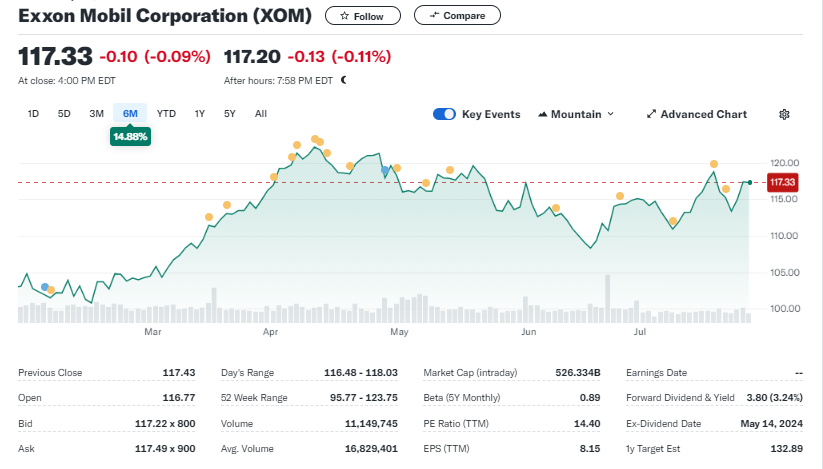Click the Ask value 117.49 x 900
The height and width of the screenshot is (469, 823).
coord(165,449)
